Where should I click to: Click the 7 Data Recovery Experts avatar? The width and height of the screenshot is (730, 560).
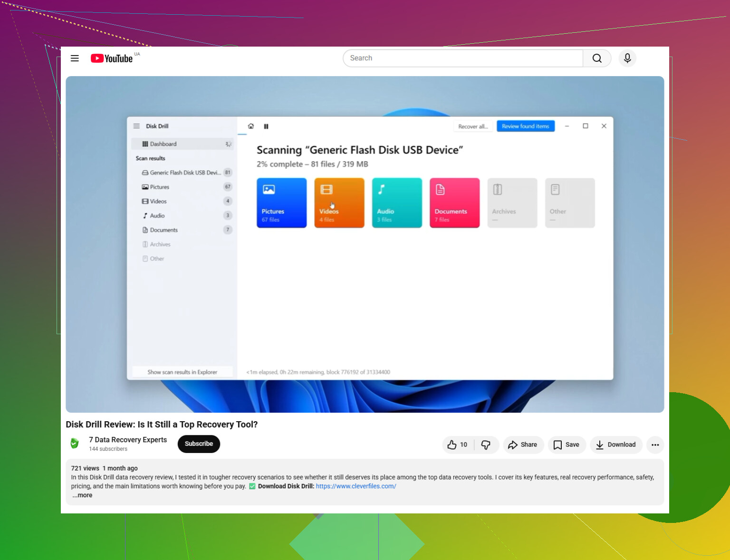[75, 444]
